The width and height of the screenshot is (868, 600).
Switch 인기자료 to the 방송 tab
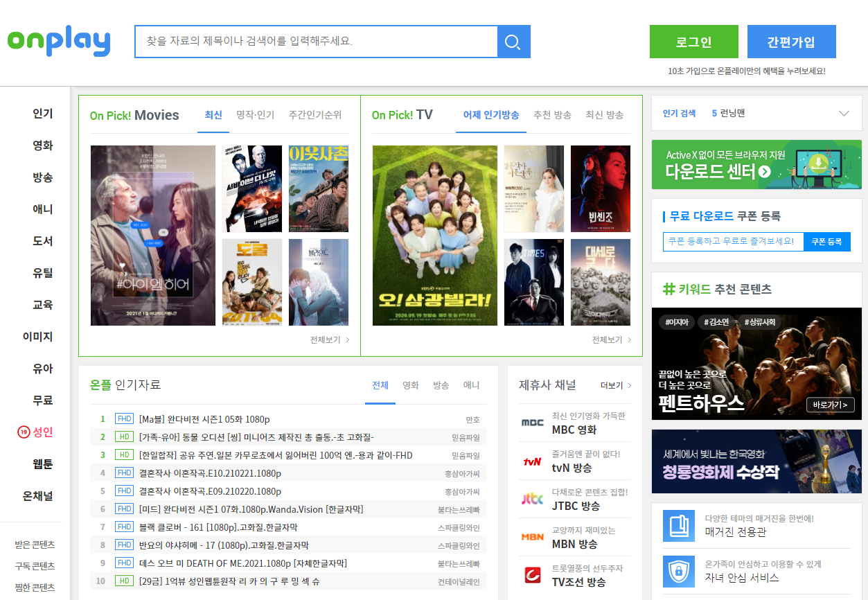click(x=441, y=385)
